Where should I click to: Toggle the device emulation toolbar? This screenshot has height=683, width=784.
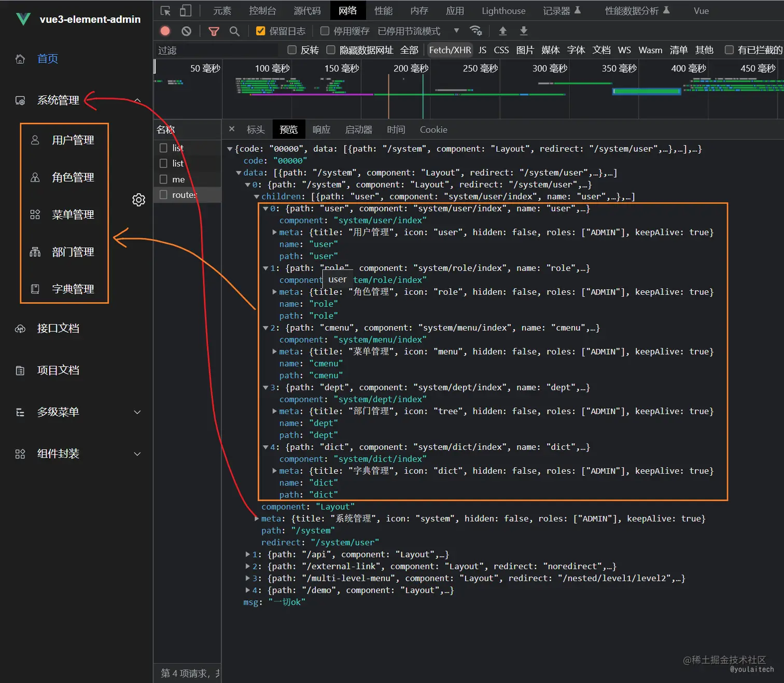[185, 10]
